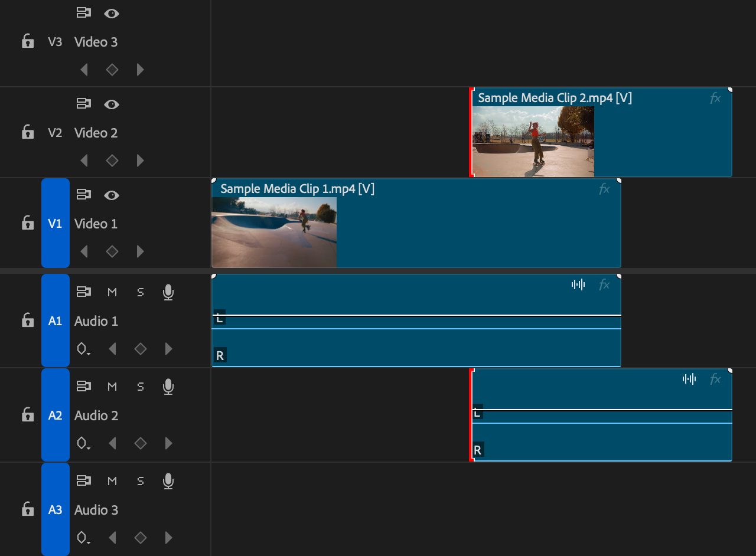The height and width of the screenshot is (556, 756).
Task: Click fx badge on Sample Media Clip 2
Action: (x=715, y=99)
